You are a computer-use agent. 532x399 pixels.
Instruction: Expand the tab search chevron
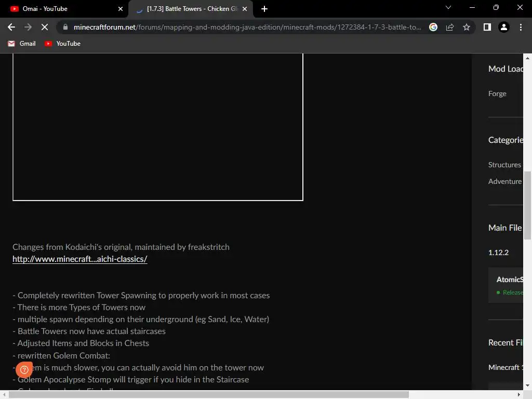tap(448, 7)
